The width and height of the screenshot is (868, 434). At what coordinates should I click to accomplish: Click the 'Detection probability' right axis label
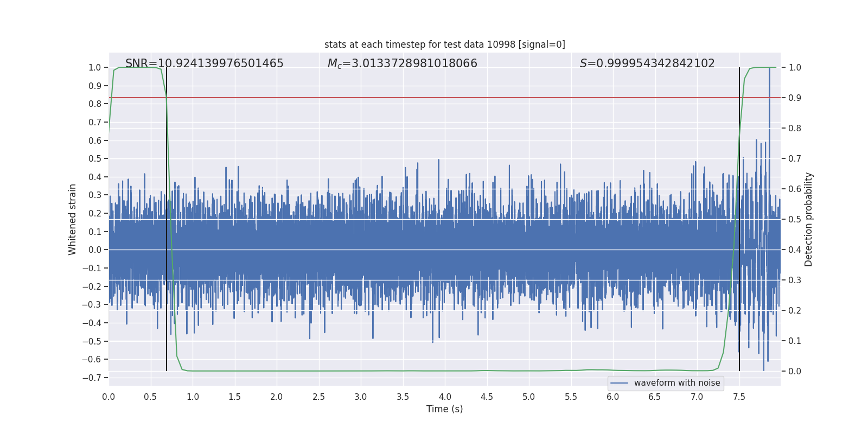[x=808, y=219]
